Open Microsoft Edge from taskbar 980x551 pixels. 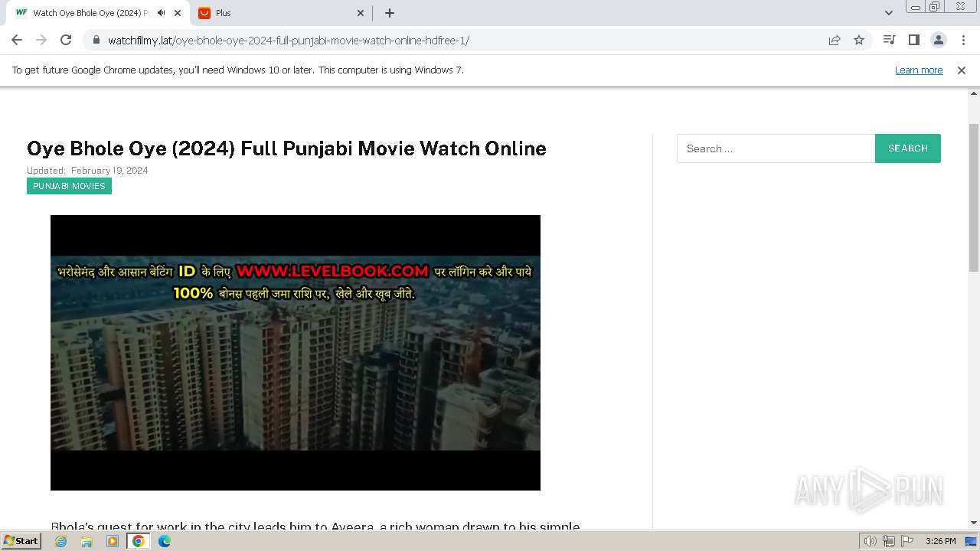[165, 541]
